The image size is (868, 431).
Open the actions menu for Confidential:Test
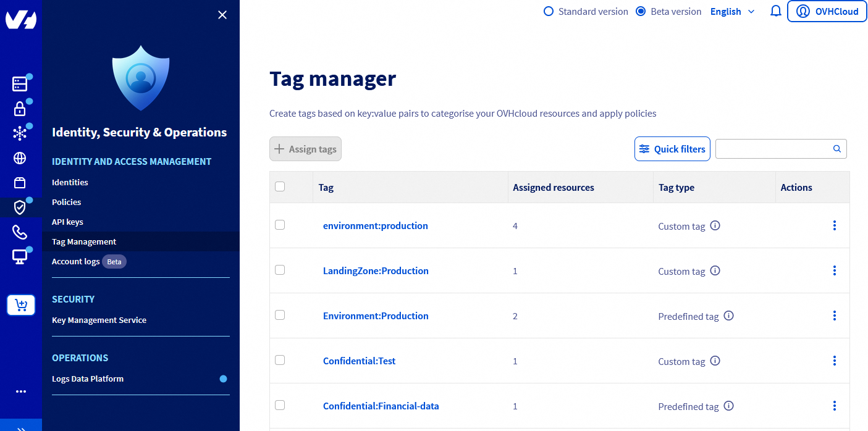[x=835, y=361]
